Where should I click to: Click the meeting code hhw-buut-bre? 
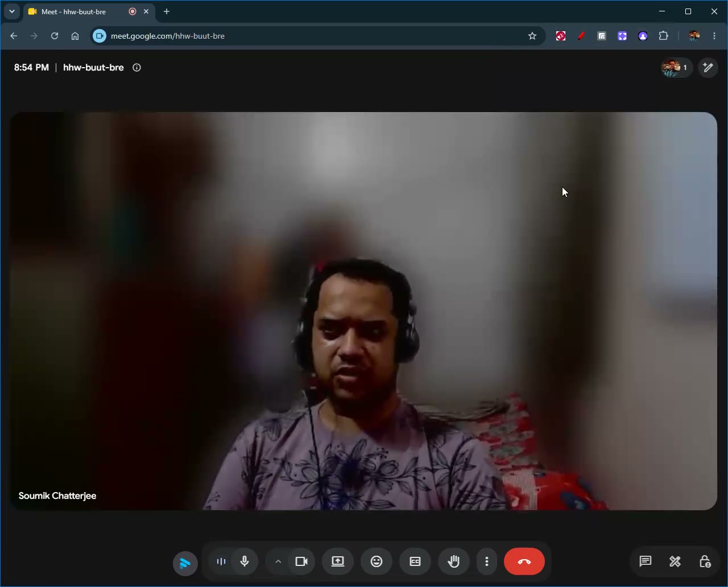pos(93,68)
